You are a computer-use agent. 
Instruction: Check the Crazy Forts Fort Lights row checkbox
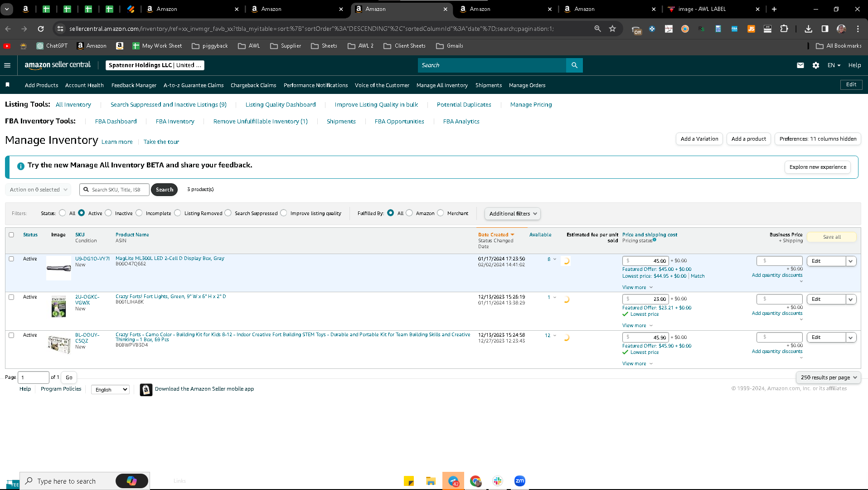[x=11, y=297]
